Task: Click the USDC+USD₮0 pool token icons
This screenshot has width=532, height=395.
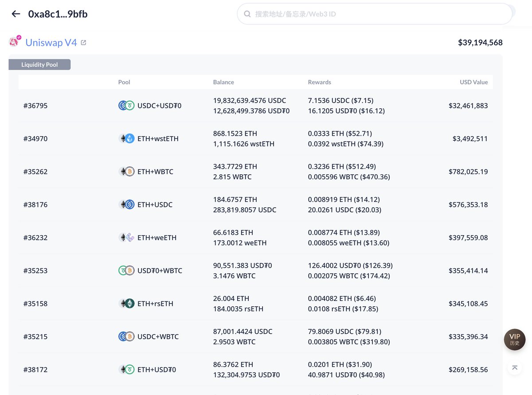Action: coord(126,106)
